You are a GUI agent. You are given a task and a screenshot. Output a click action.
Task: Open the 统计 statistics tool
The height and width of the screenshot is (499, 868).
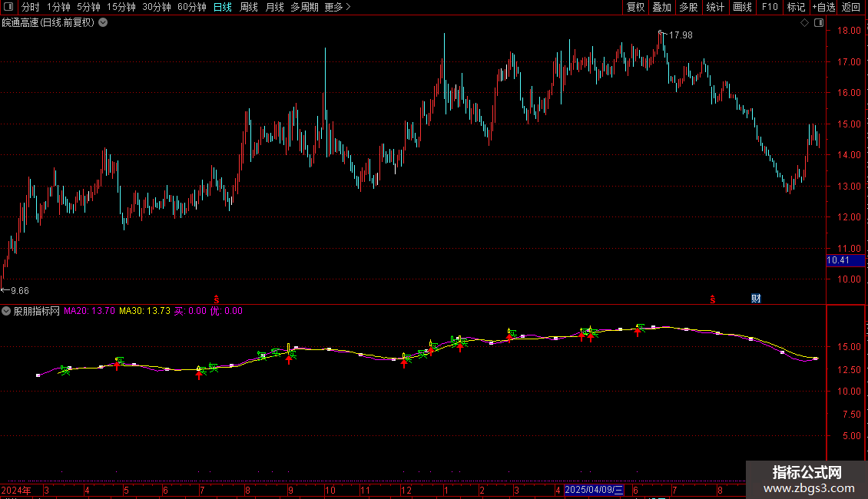pyautogui.click(x=715, y=7)
